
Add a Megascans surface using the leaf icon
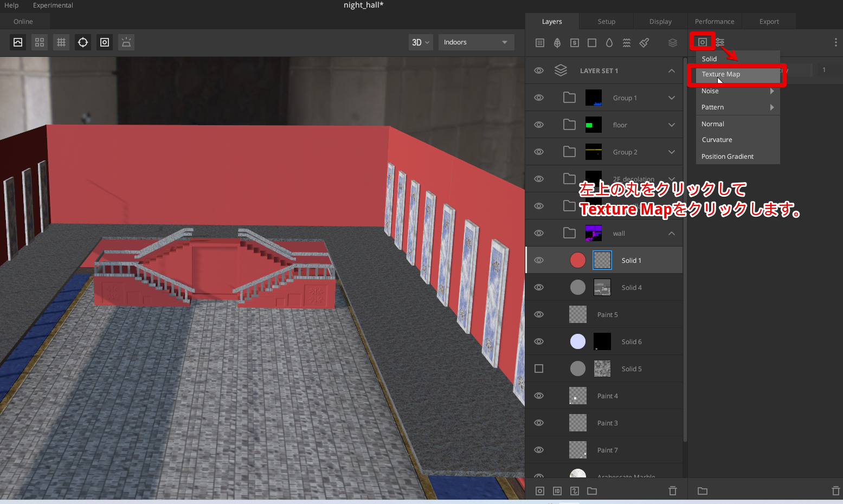click(557, 42)
